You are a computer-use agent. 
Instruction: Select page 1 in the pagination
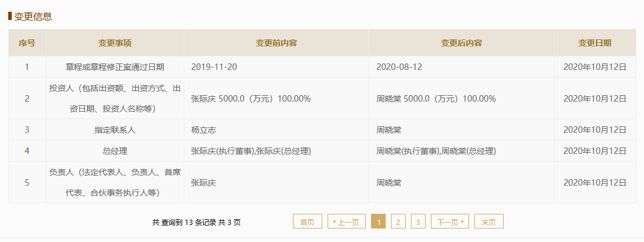click(x=378, y=221)
